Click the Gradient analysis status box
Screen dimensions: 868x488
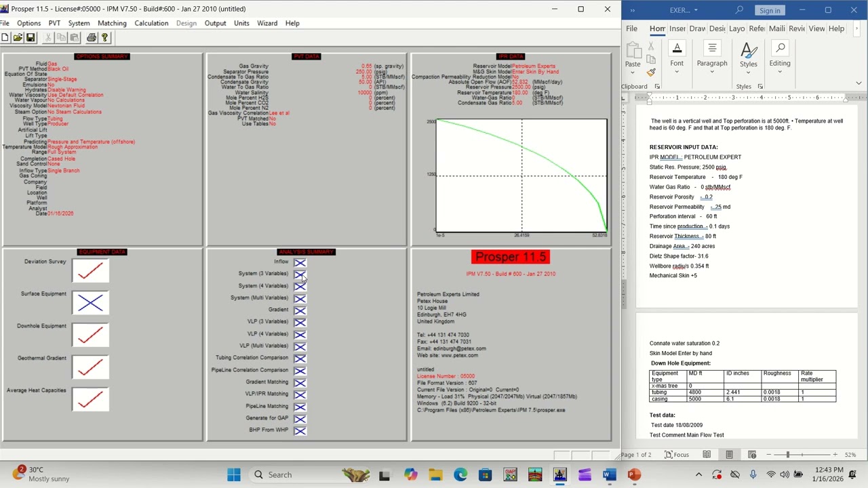point(300,310)
